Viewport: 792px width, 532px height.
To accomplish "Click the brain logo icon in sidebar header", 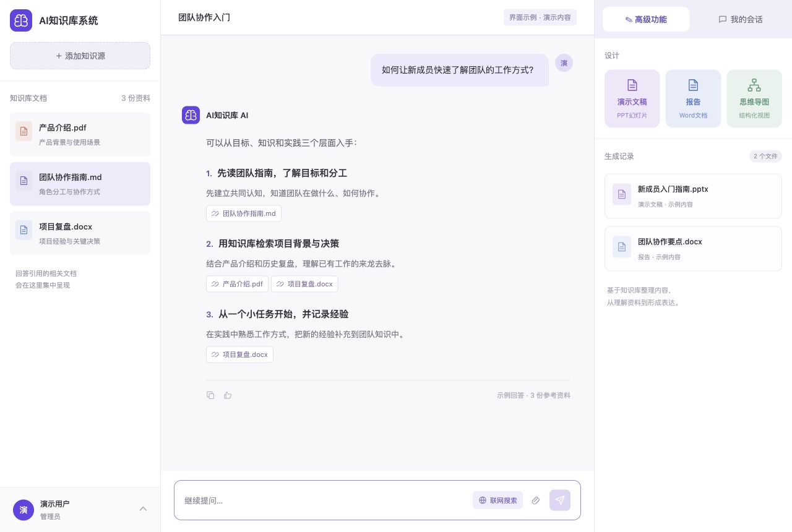I will (x=21, y=20).
